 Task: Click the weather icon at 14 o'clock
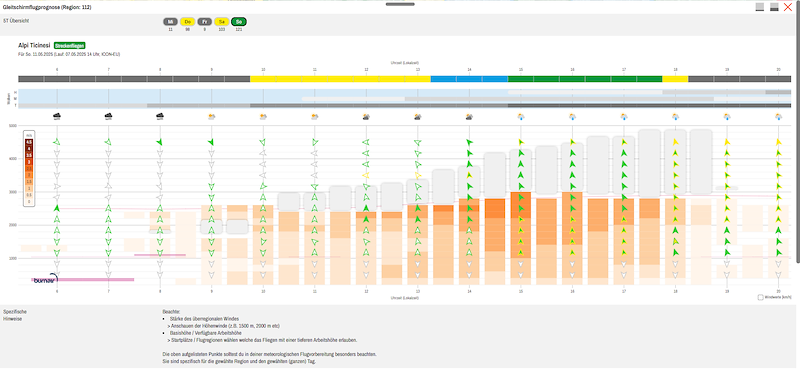[469, 116]
